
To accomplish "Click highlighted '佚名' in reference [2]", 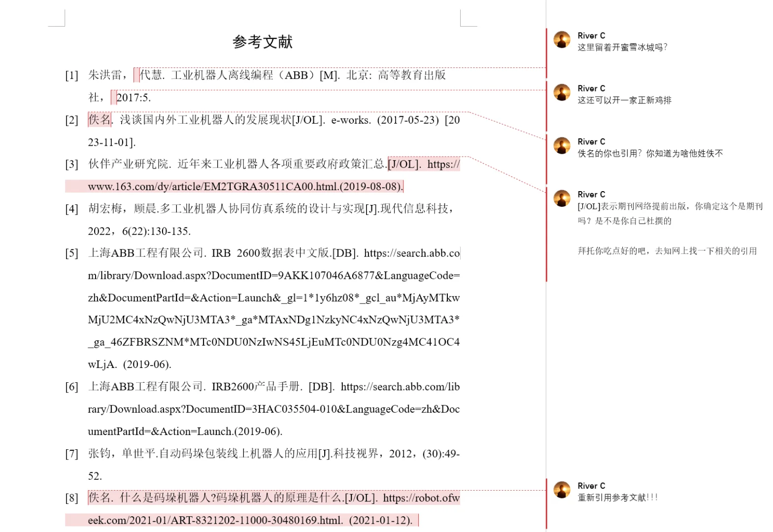I will (100, 119).
